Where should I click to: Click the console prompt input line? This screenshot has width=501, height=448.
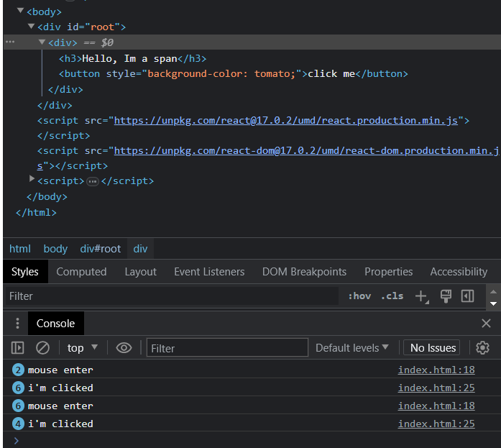point(252,440)
